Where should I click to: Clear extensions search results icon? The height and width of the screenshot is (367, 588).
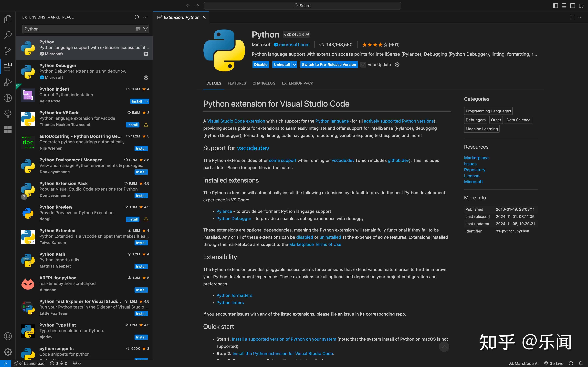point(138,29)
